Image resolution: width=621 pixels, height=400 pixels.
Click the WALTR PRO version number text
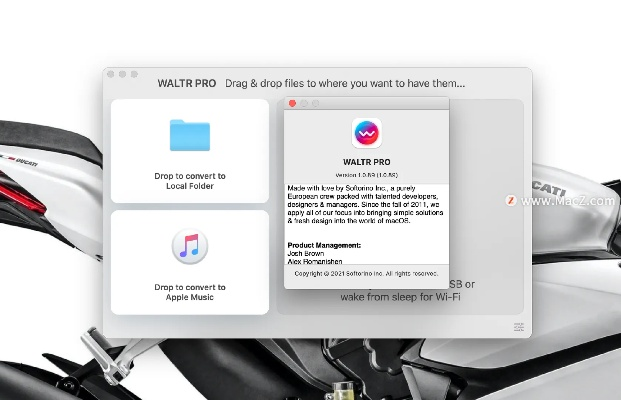pyautogui.click(x=367, y=174)
